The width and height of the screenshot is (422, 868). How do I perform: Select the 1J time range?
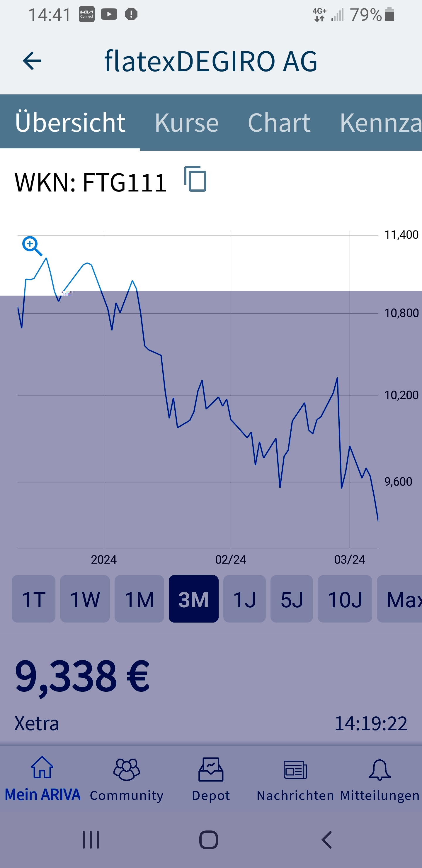(x=244, y=599)
